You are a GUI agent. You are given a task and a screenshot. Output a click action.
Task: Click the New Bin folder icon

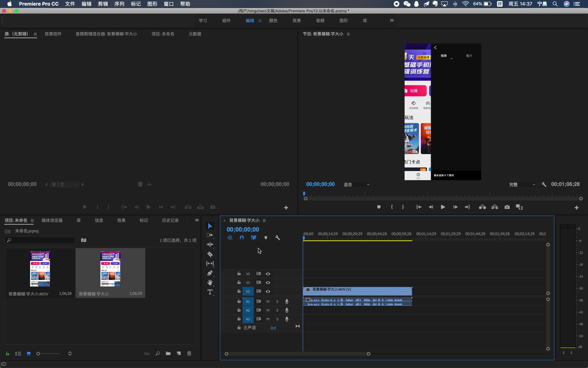tap(168, 353)
